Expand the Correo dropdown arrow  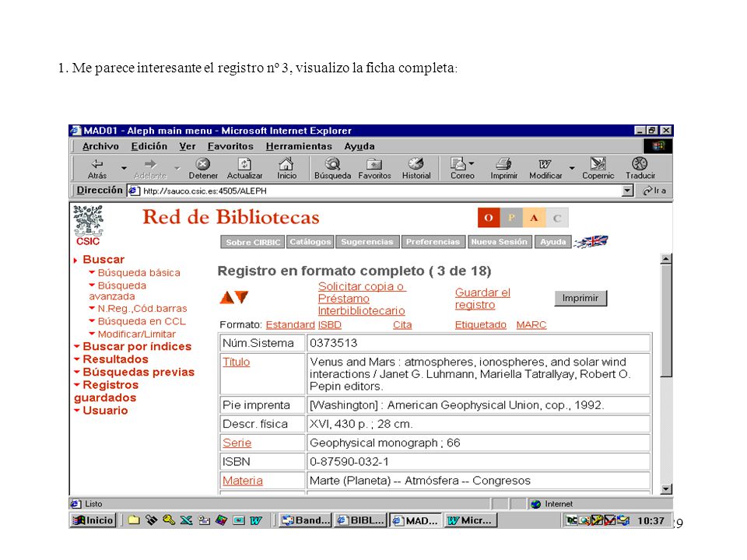click(x=472, y=163)
